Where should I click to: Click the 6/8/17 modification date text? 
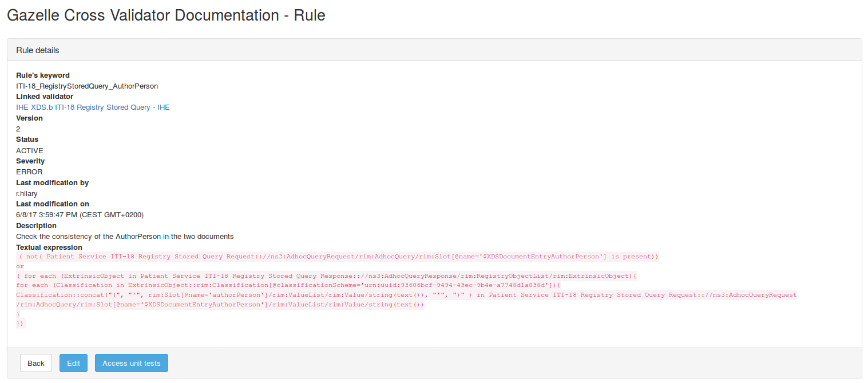(80, 215)
